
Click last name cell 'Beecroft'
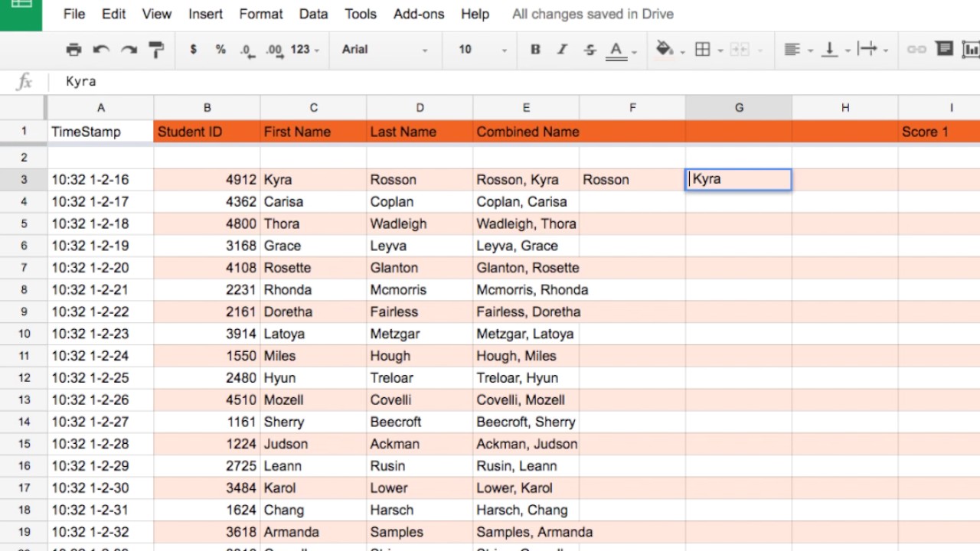point(420,422)
